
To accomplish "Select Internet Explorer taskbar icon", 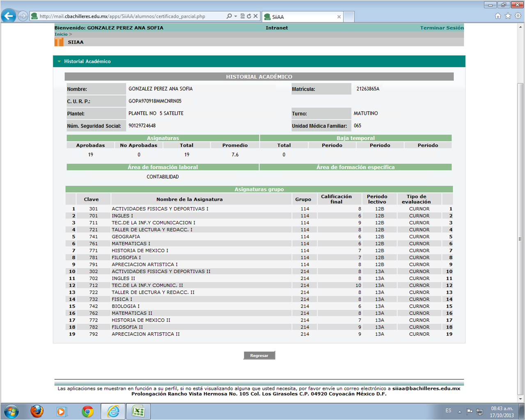I will pyautogui.click(x=113, y=411).
